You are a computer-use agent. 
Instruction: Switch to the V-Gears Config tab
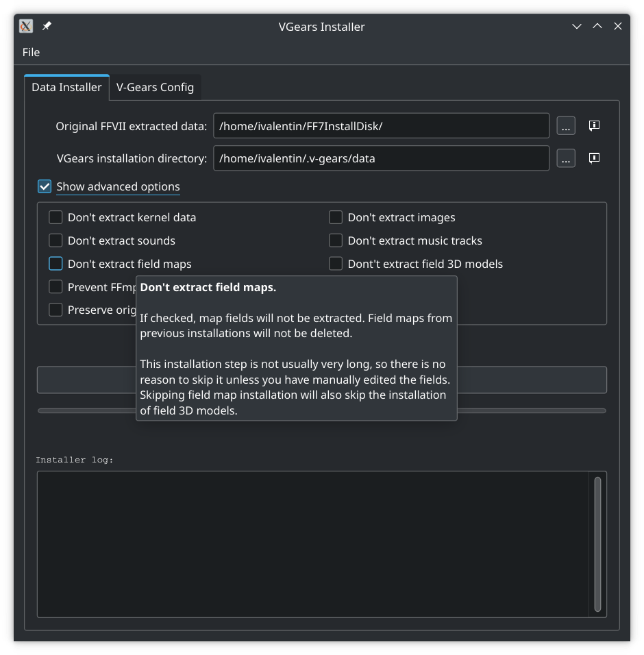pyautogui.click(x=155, y=87)
